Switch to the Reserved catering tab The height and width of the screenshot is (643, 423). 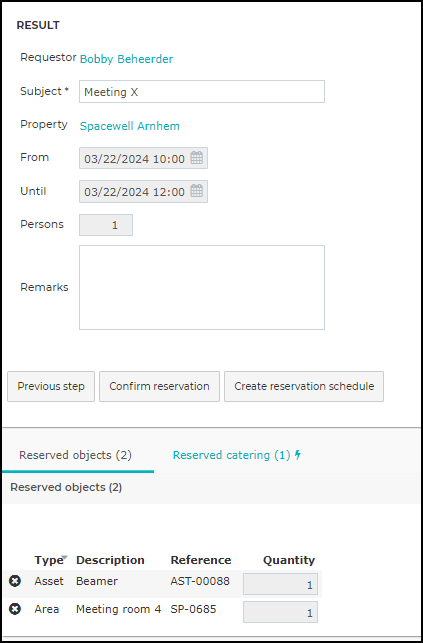(237, 455)
